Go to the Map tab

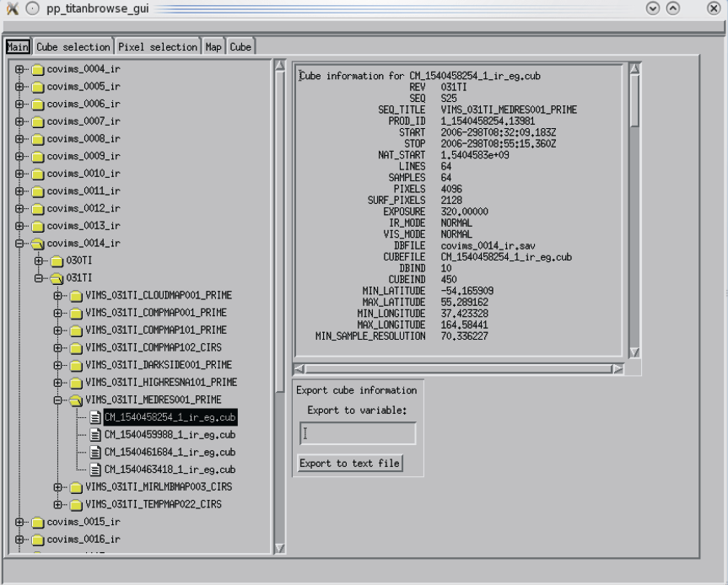(x=213, y=47)
